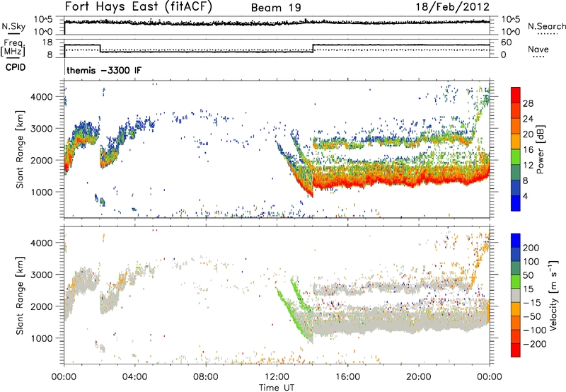
Task: Click the 2000 range tick of velocity panel
Action: (42, 306)
